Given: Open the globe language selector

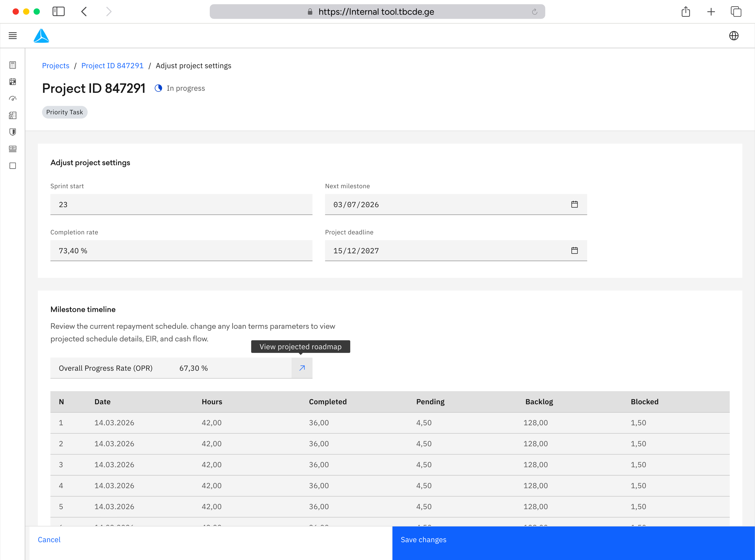Looking at the screenshot, I should (x=734, y=36).
